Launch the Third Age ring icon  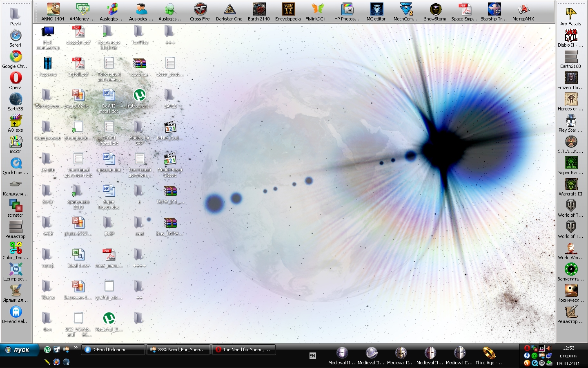pyautogui.click(x=488, y=353)
